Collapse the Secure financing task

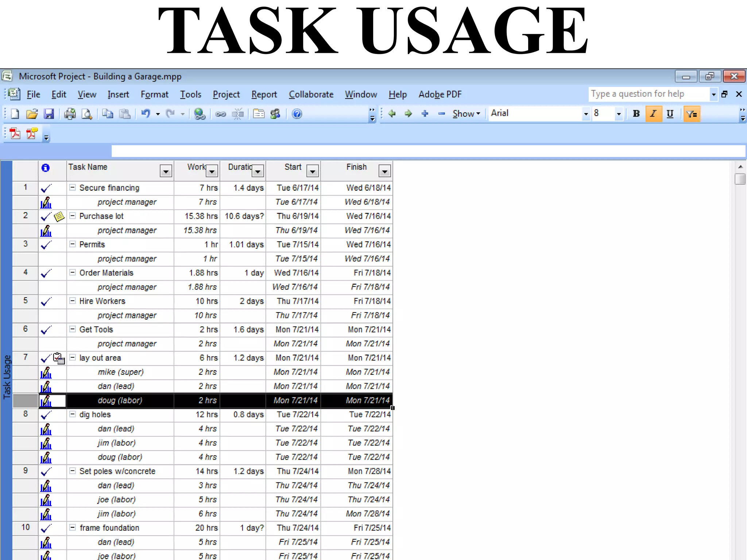pos(73,187)
